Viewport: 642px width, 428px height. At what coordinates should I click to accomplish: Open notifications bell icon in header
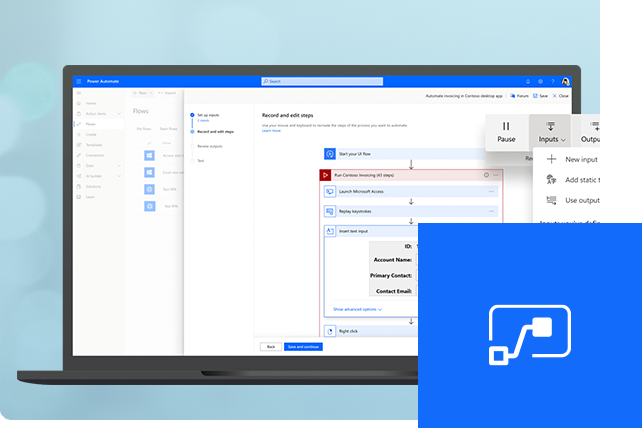point(528,81)
